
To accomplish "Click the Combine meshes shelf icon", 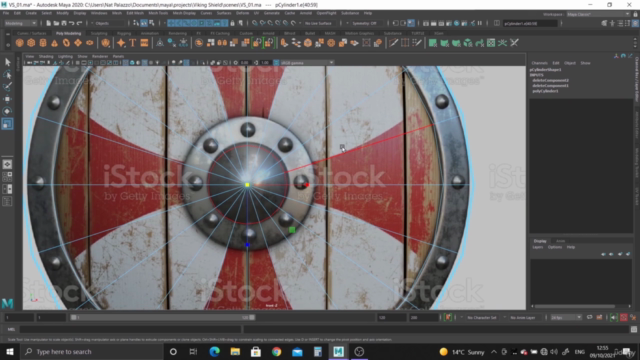I will (x=199, y=43).
